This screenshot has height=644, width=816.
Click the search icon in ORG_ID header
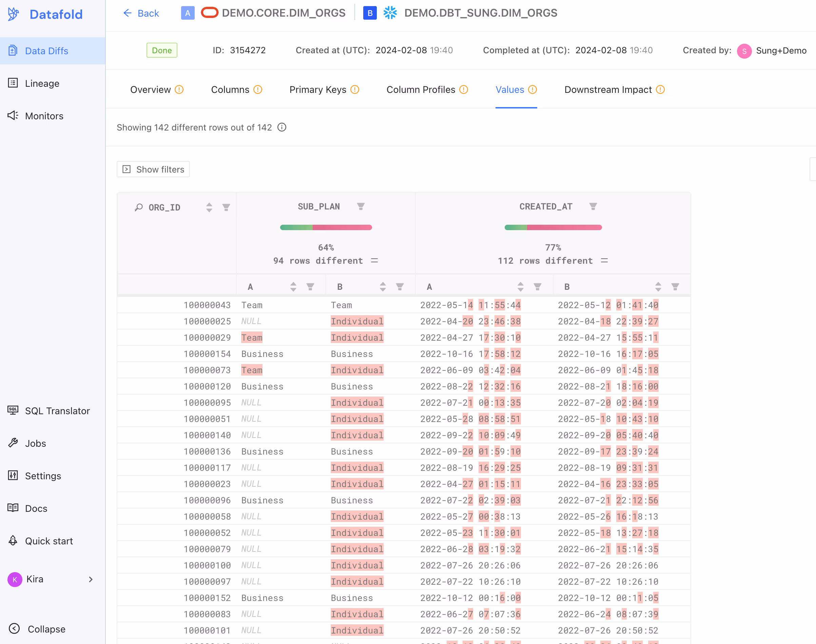pos(139,207)
